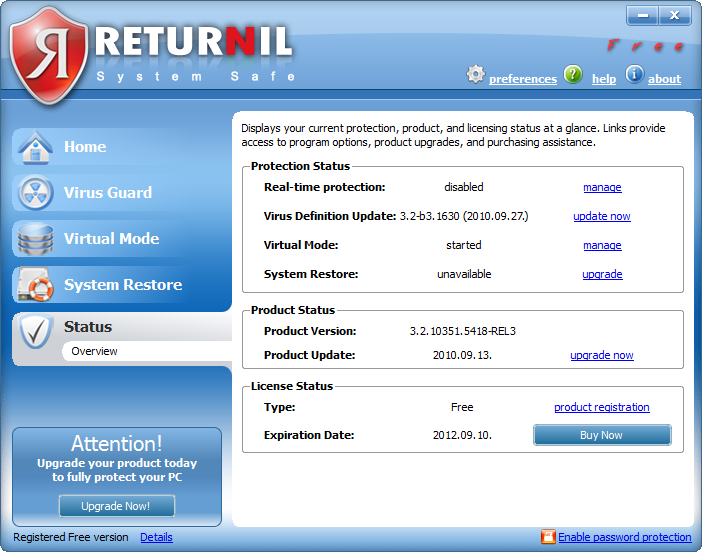Click the disabled Real-time protection value

click(x=463, y=187)
